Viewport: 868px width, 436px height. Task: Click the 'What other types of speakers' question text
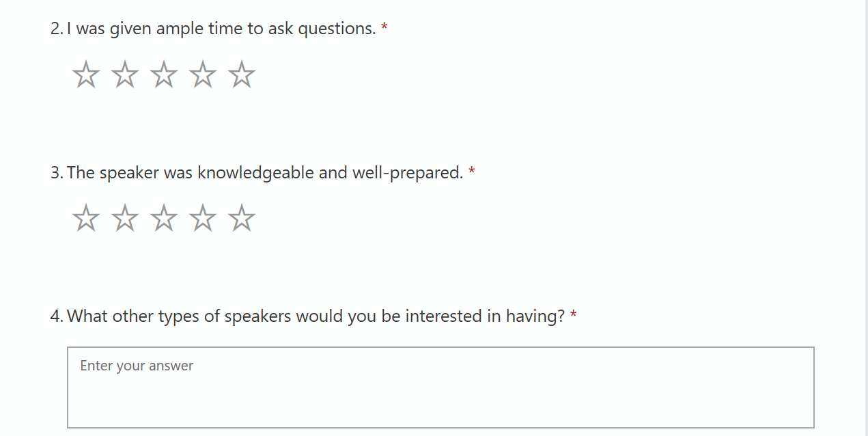316,316
